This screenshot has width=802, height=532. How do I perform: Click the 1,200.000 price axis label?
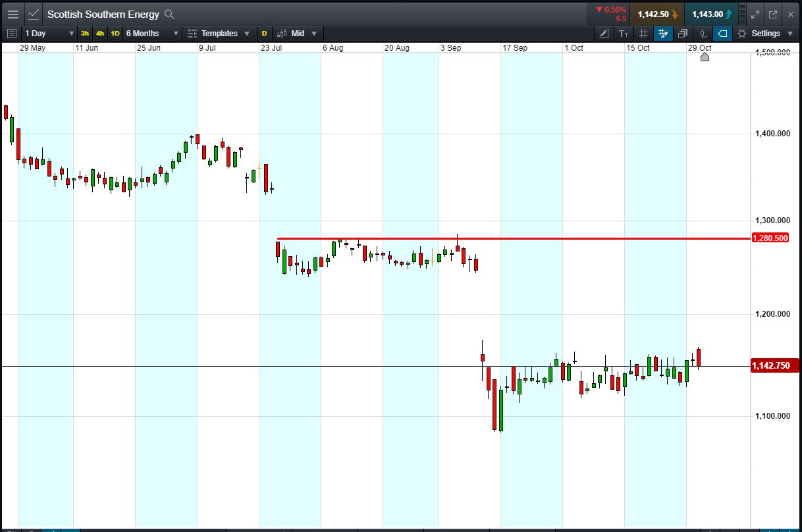tap(773, 314)
